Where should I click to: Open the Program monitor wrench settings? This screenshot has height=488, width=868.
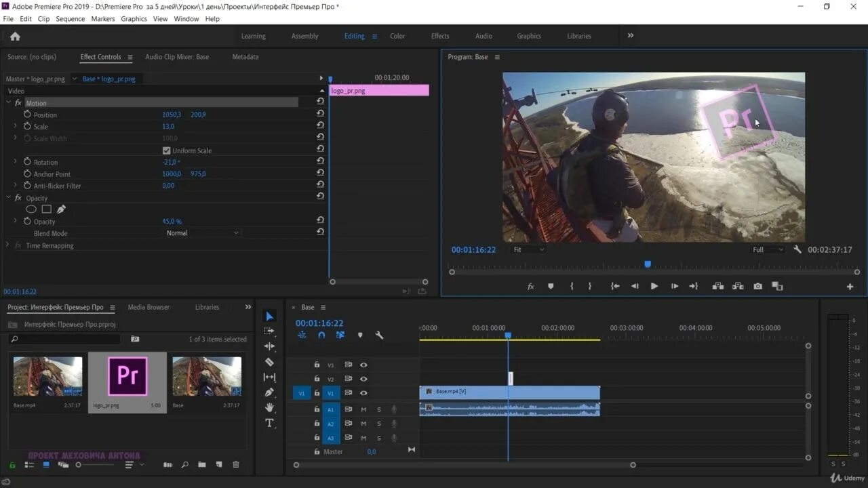click(x=797, y=249)
